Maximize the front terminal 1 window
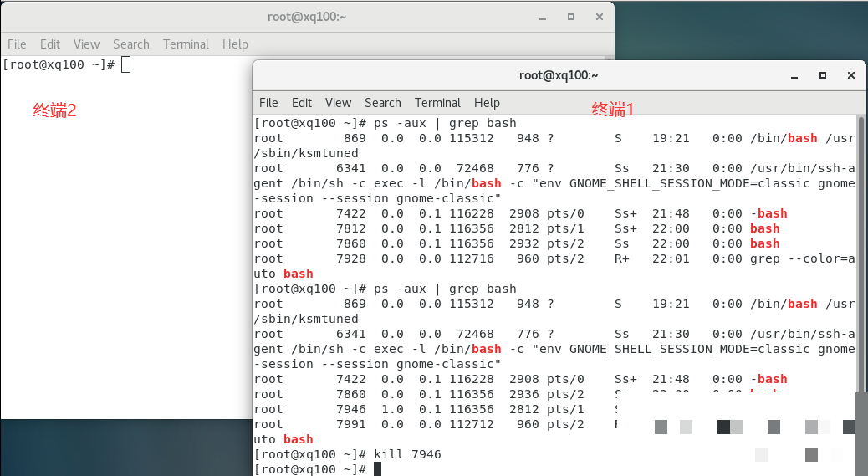The width and height of the screenshot is (868, 476). (x=823, y=75)
